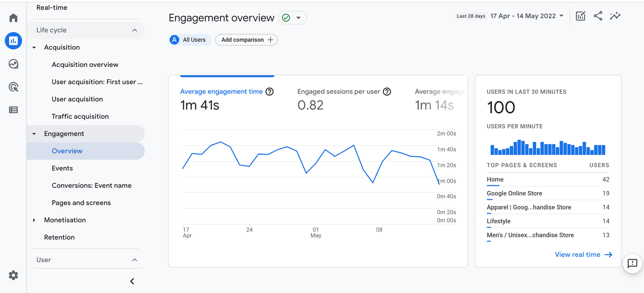This screenshot has height=293, width=644.
Task: Select Traffic acquisition in the sidebar
Action: pos(80,116)
